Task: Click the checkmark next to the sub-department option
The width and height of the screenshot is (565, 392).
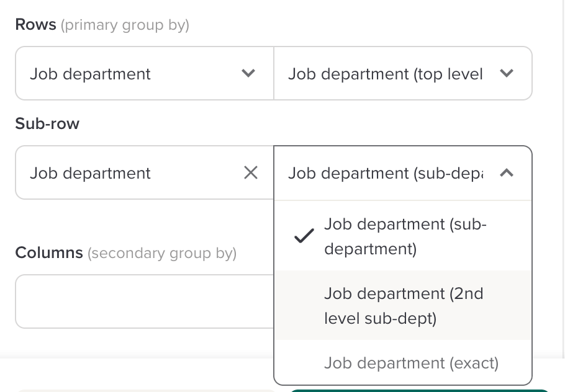Action: [304, 236]
